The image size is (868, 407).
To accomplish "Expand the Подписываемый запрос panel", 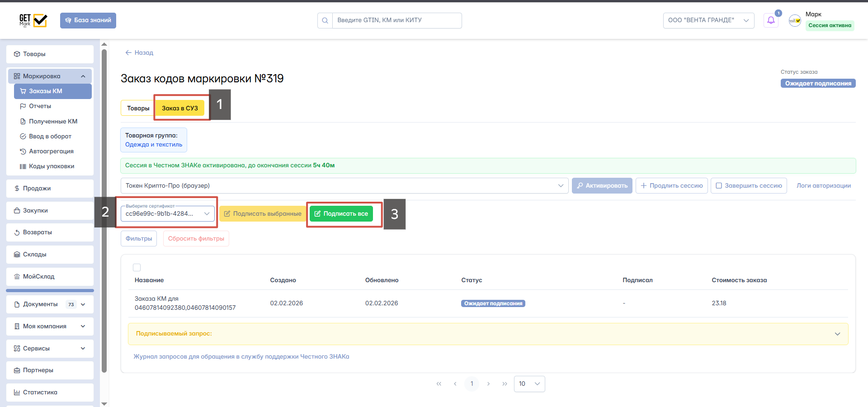I will pyautogui.click(x=488, y=334).
